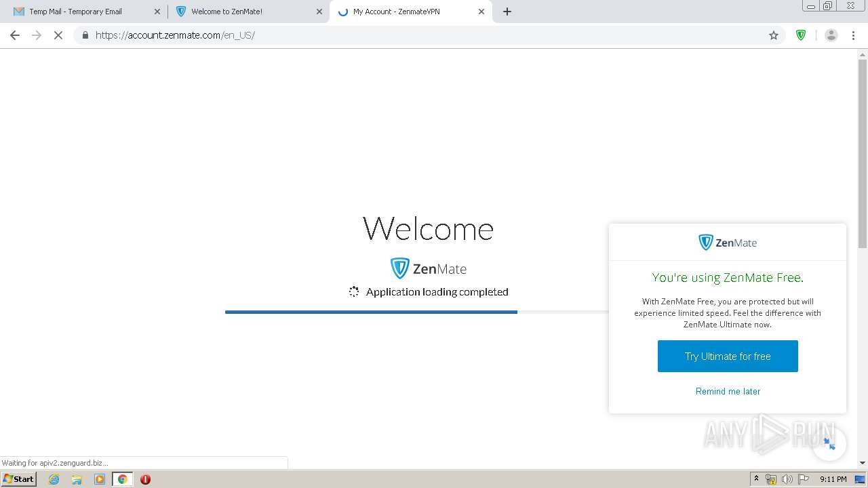Open a new tab with the plus button
Viewport: 868px width, 488px height.
click(x=507, y=12)
